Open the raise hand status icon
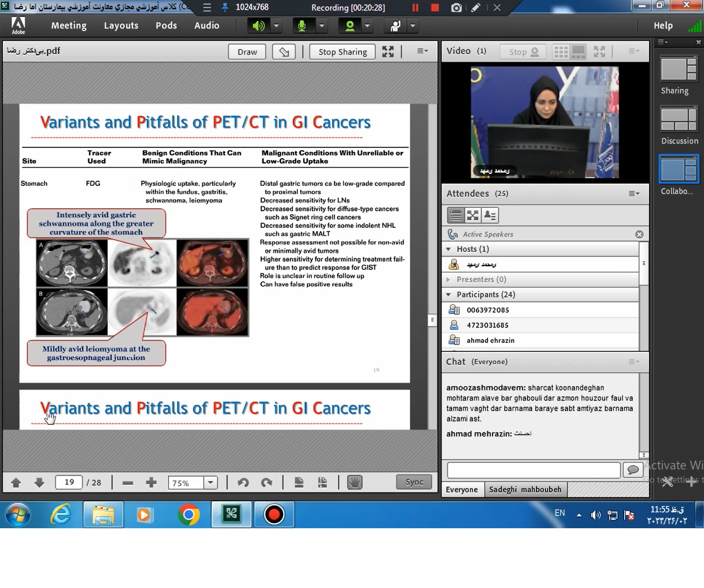This screenshot has width=704, height=588. click(396, 26)
